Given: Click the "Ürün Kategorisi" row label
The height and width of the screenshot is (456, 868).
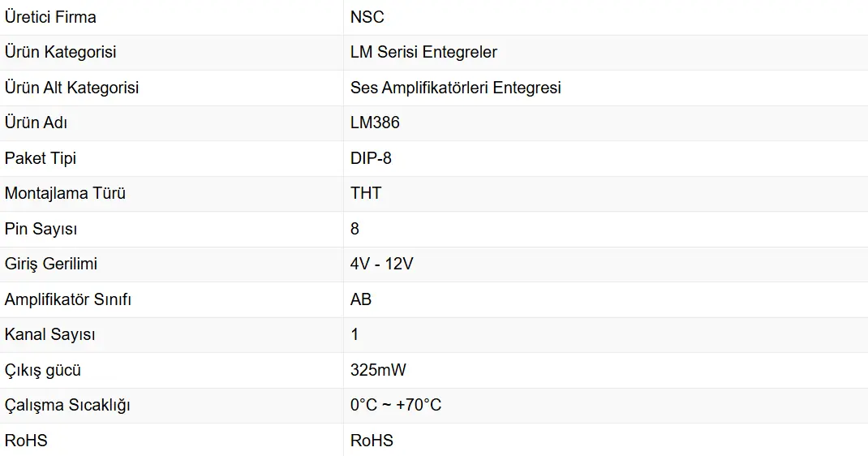Looking at the screenshot, I should click(61, 52).
